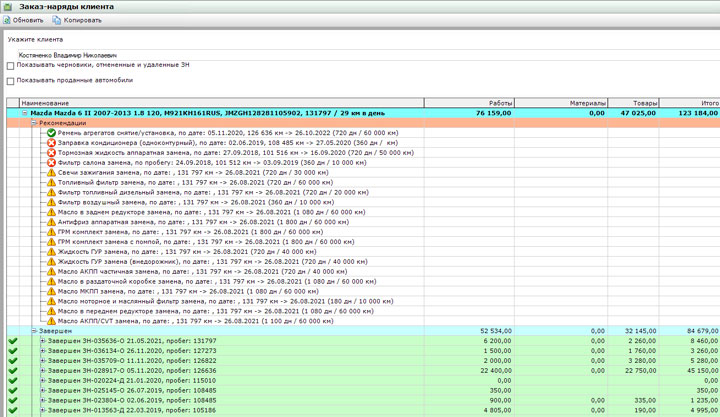The height and width of the screenshot is (417, 720).
Task: Click warning icon beside Антифриз аппаратная замена
Action: 51,222
